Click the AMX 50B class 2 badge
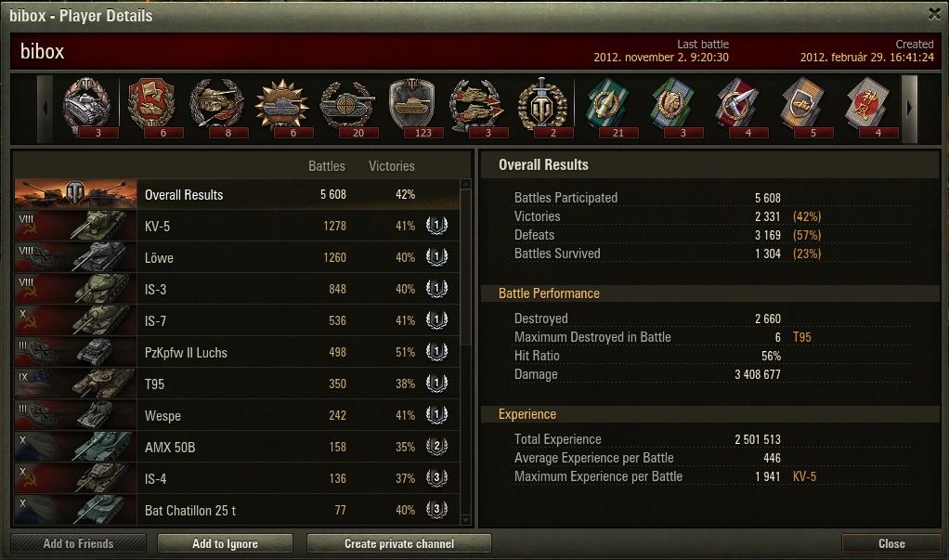This screenshot has height=560, width=949. 436,447
